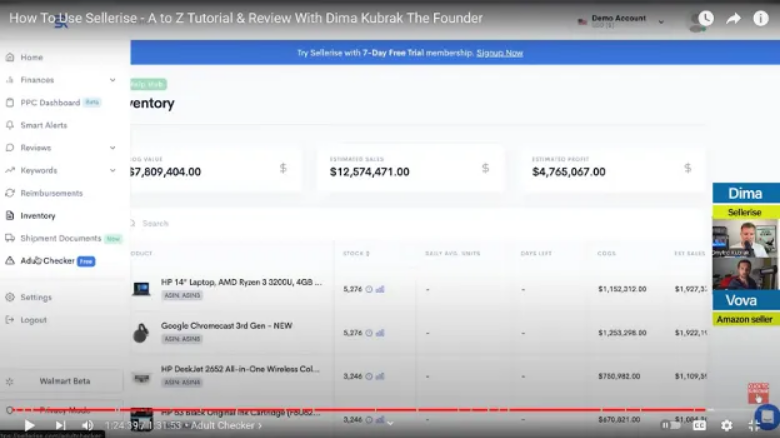The height and width of the screenshot is (438, 780).
Task: Skip to next video
Action: click(x=60, y=425)
